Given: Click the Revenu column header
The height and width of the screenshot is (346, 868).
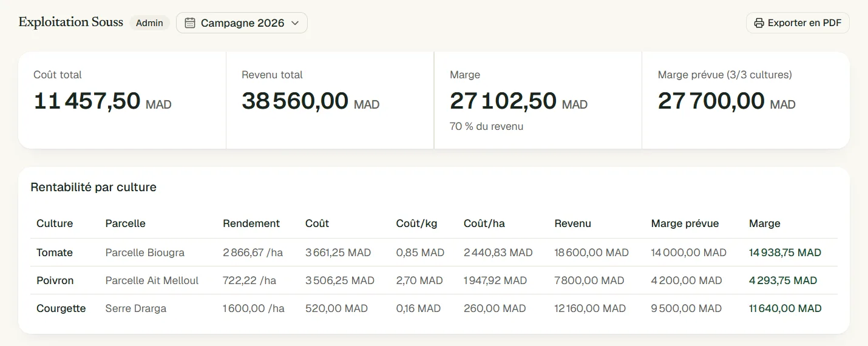Looking at the screenshot, I should point(573,223).
